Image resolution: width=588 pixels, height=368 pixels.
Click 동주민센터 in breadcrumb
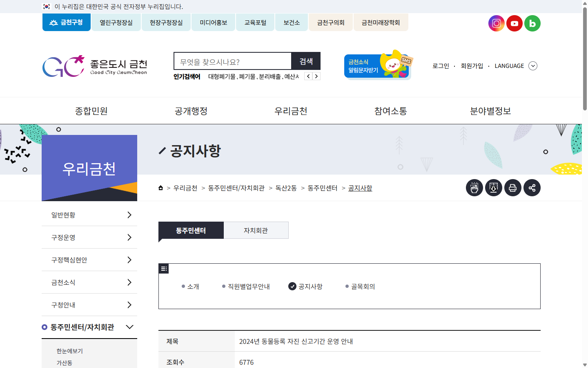(323, 188)
